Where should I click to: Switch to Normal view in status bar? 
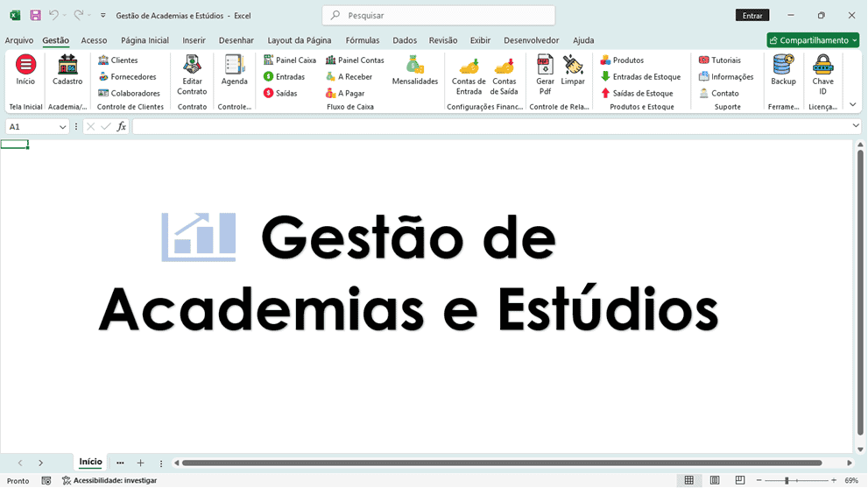pyautogui.click(x=689, y=480)
